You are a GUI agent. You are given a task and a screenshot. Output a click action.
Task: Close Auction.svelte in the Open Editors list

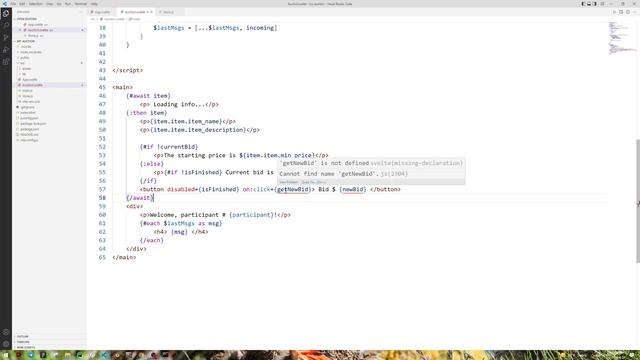click(20, 30)
